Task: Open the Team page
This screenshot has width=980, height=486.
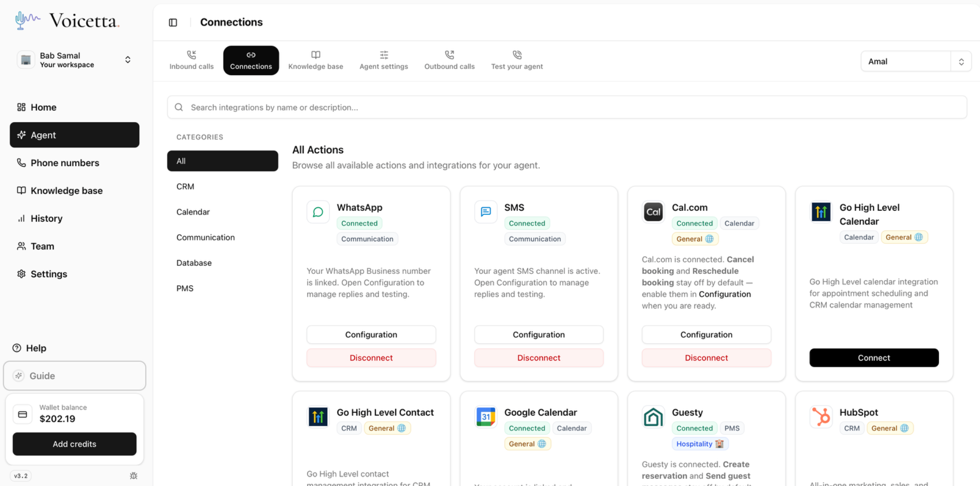Action: 75,246
